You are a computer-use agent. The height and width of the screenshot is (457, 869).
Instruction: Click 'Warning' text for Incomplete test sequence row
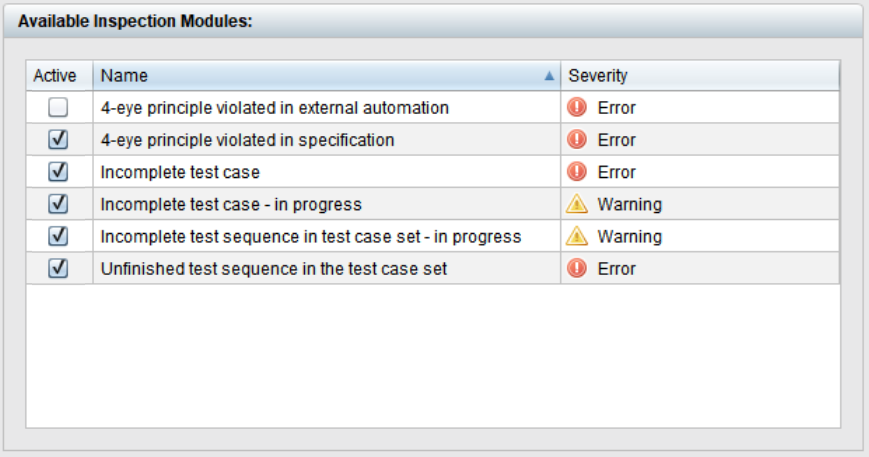pos(630,237)
